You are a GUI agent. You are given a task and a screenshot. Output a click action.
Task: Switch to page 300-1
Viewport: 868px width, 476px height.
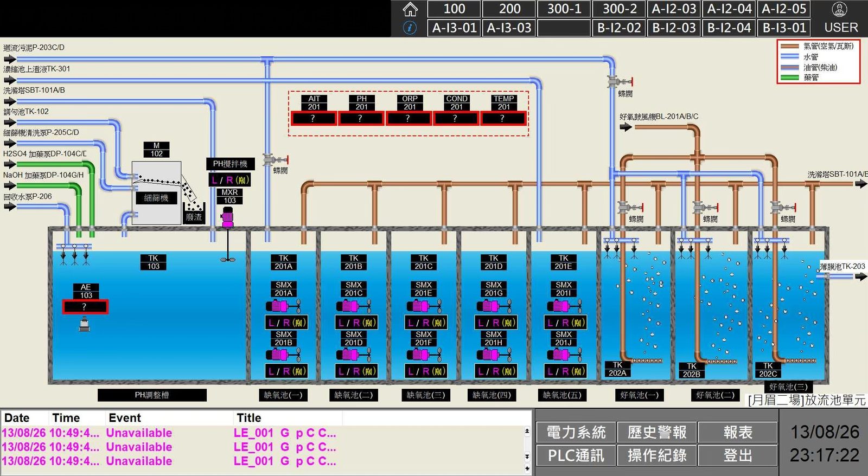pyautogui.click(x=564, y=9)
